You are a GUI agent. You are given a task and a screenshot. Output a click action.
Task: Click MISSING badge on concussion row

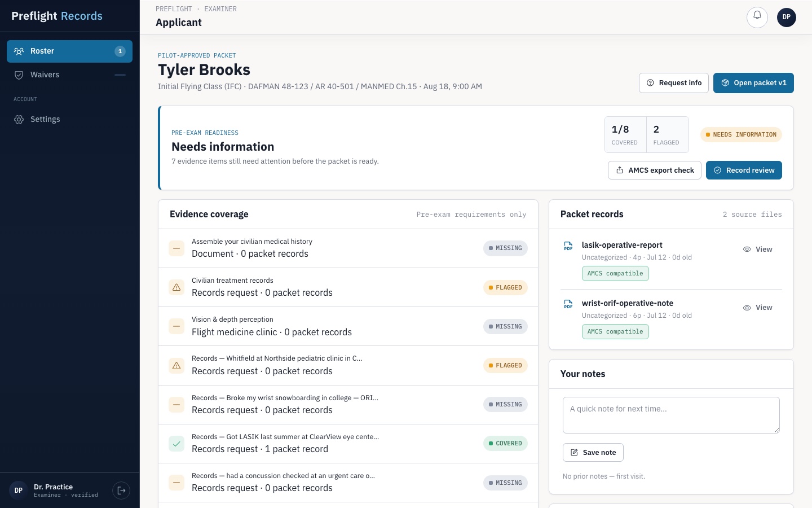[505, 483]
